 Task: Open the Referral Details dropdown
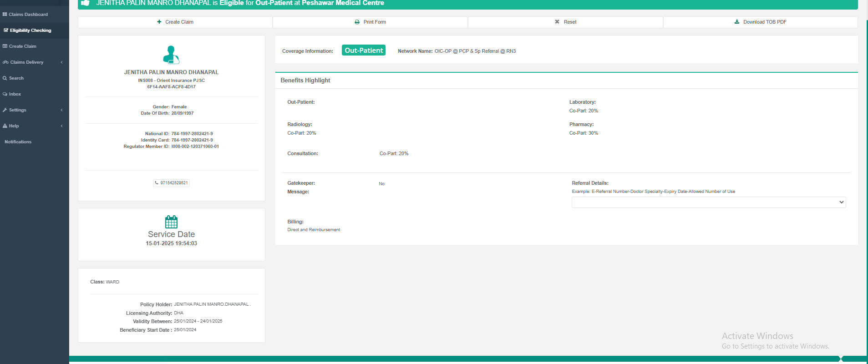tap(708, 202)
